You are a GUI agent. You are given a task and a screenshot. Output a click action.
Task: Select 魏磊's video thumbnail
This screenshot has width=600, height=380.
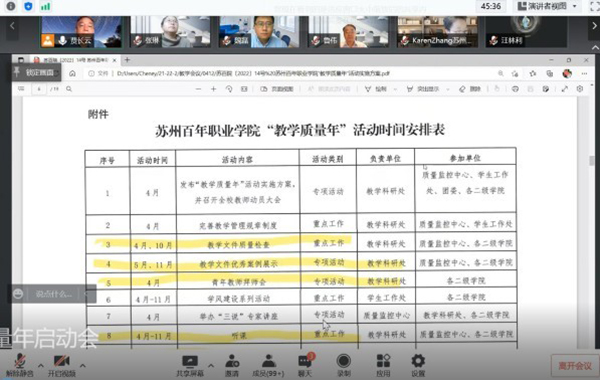pos(259,32)
